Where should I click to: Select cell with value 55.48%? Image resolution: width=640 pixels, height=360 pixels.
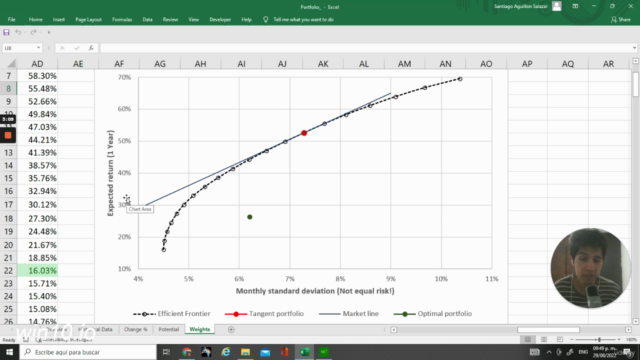pos(37,89)
